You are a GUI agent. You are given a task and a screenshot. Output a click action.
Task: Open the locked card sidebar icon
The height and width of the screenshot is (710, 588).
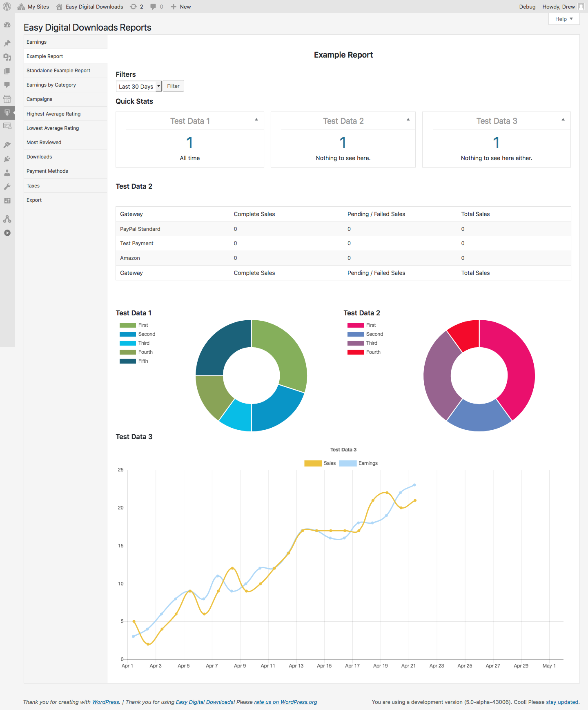point(7,126)
